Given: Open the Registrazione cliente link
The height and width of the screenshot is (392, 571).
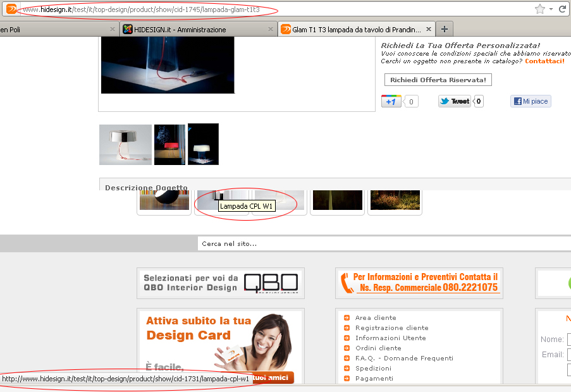Looking at the screenshot, I should tap(392, 328).
